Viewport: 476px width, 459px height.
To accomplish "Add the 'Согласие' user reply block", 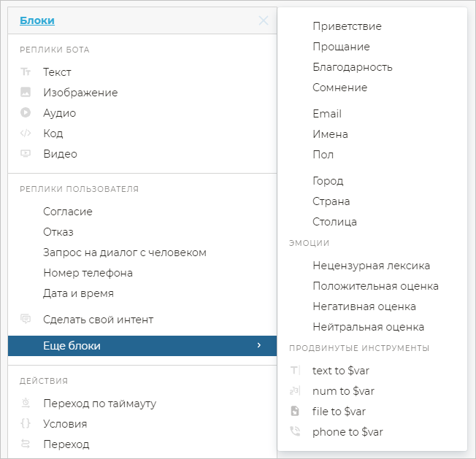I will coord(67,212).
